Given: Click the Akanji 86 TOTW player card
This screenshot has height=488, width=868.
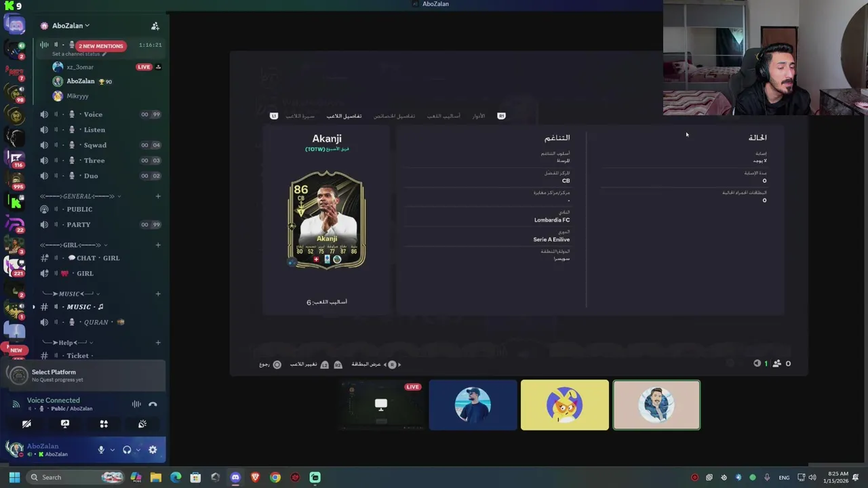Looking at the screenshot, I should pyautogui.click(x=327, y=220).
